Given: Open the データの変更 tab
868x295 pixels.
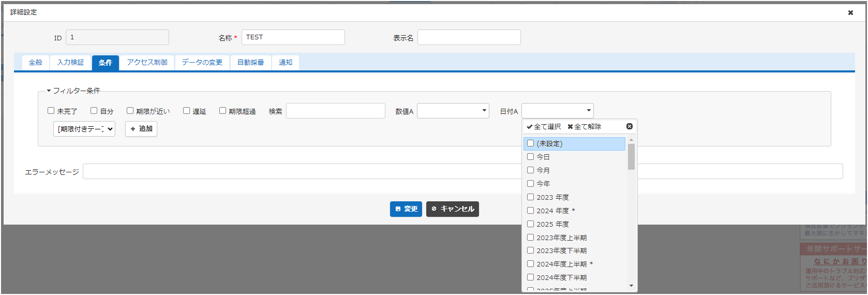Looking at the screenshot, I should 202,63.
